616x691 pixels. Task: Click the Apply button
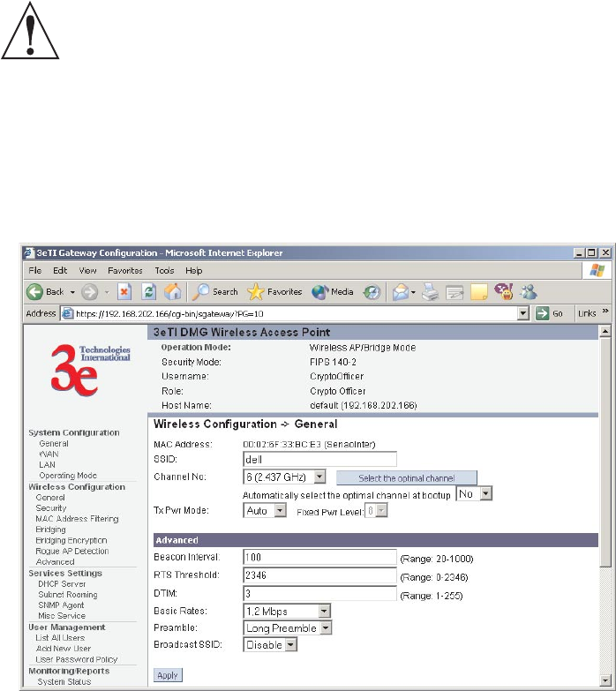click(x=168, y=675)
